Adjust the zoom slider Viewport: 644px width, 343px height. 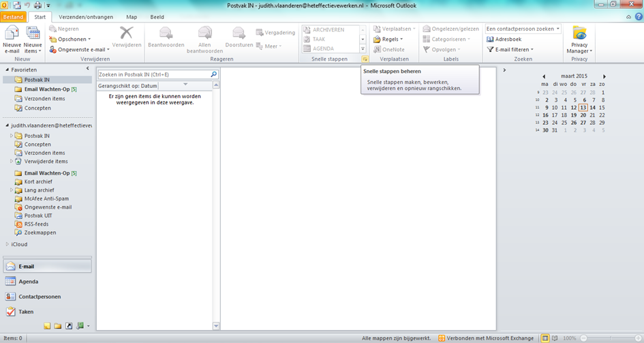pyautogui.click(x=611, y=338)
